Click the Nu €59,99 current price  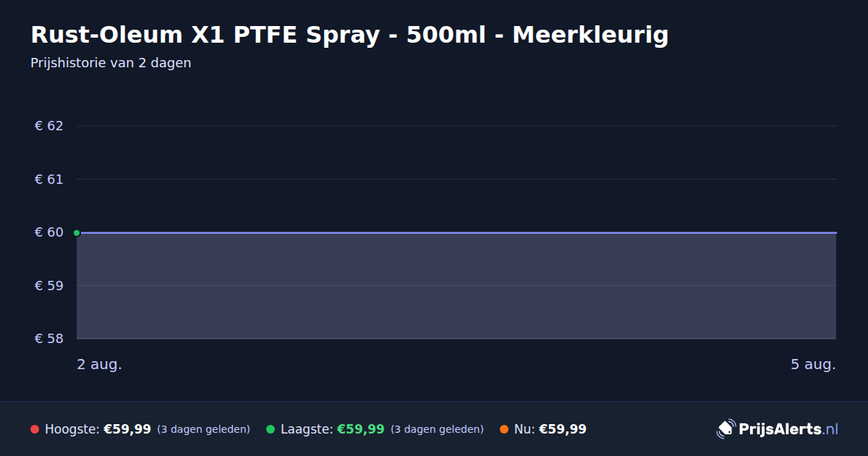click(x=563, y=429)
